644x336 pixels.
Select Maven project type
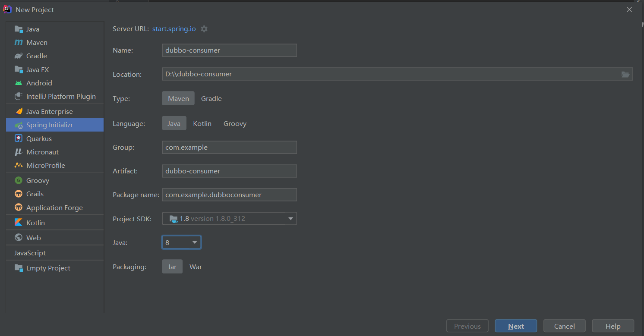coord(178,98)
